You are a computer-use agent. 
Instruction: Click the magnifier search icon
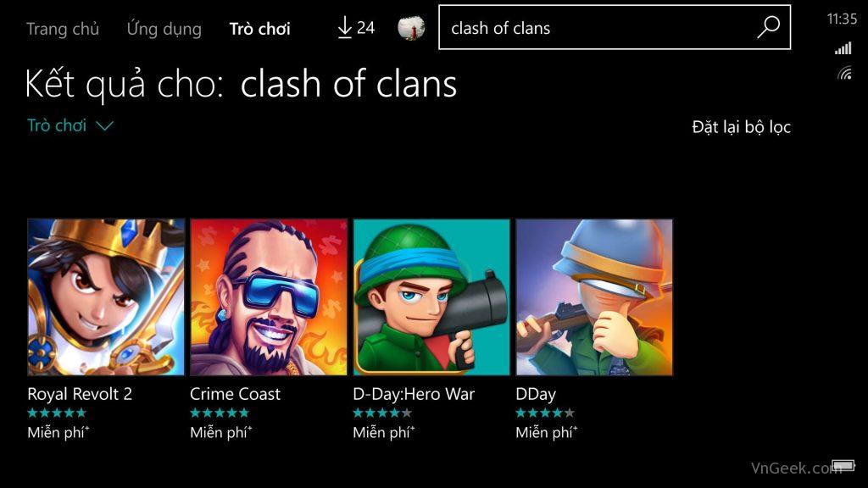pos(768,26)
